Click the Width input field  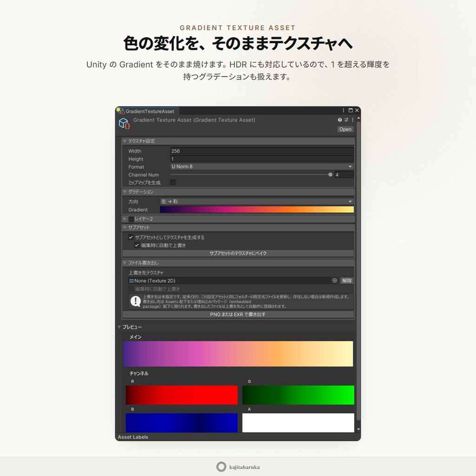click(262, 151)
